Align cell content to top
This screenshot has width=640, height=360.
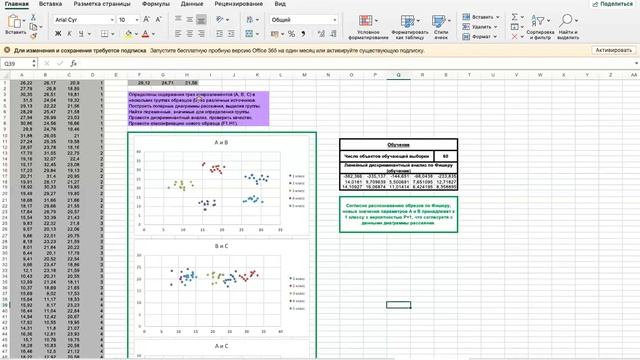(178, 19)
